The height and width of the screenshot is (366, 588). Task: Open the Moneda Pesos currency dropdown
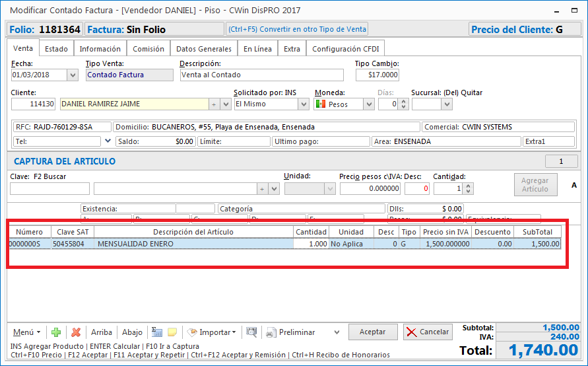(368, 104)
